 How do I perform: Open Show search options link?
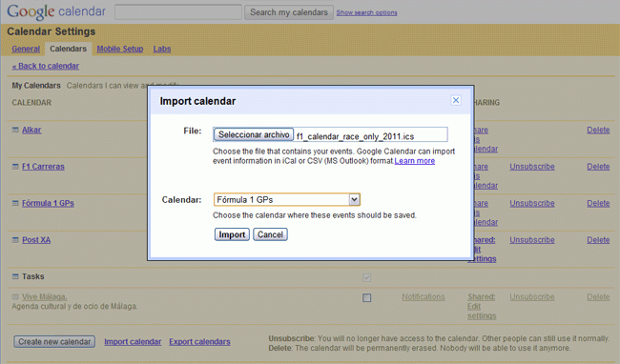click(x=366, y=12)
